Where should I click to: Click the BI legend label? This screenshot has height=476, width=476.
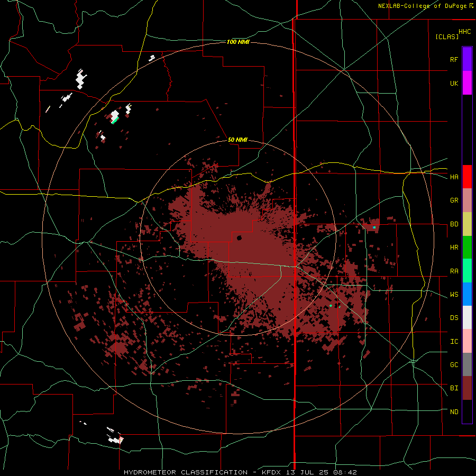click(x=454, y=388)
